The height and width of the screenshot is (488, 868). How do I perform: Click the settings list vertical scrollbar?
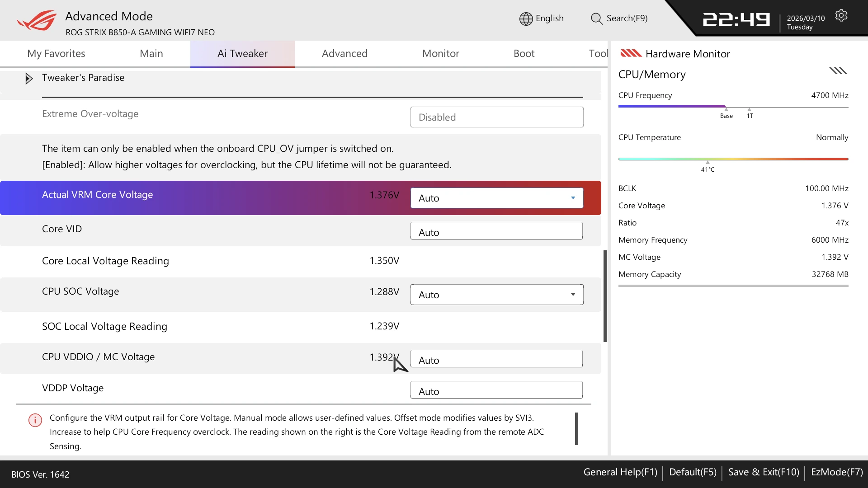605,296
